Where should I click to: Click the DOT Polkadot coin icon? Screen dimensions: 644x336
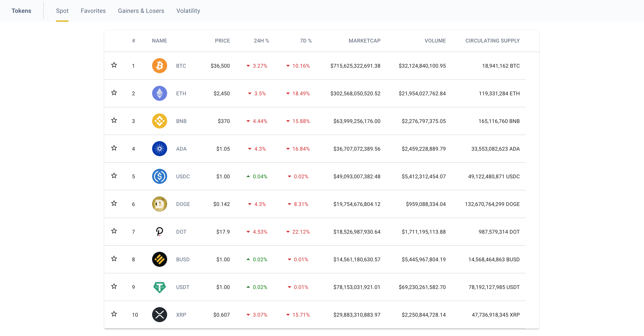click(159, 232)
